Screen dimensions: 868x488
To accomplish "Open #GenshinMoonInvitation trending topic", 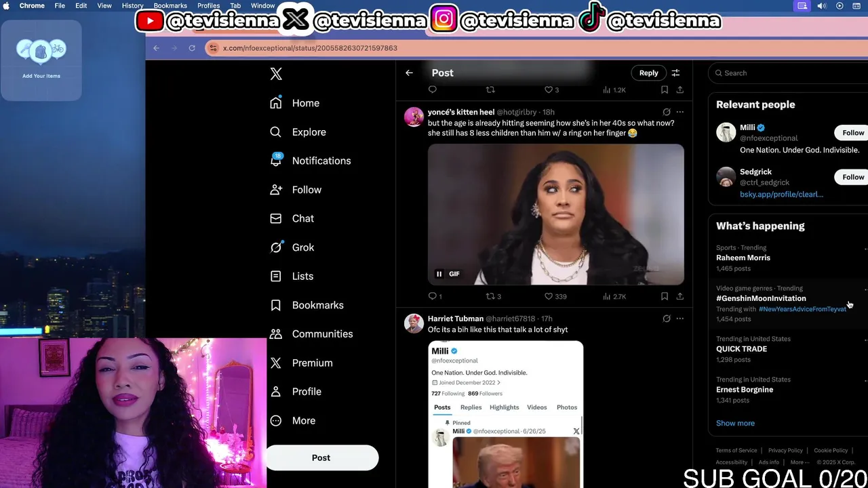I will [761, 298].
